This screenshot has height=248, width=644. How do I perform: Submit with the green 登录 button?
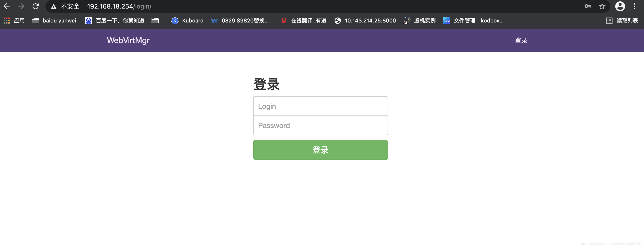coord(320,150)
